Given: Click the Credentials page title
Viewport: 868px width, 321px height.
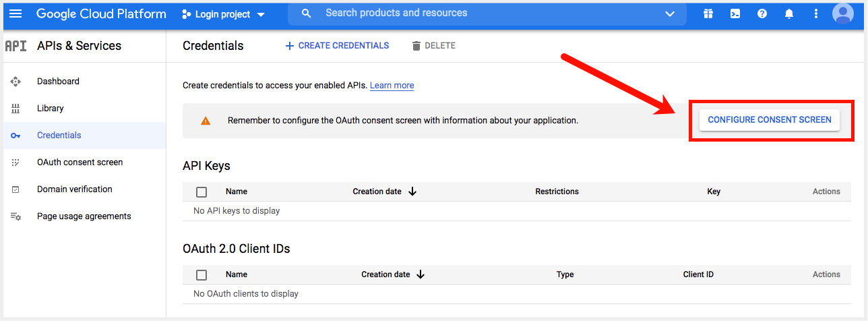Looking at the screenshot, I should 213,46.
